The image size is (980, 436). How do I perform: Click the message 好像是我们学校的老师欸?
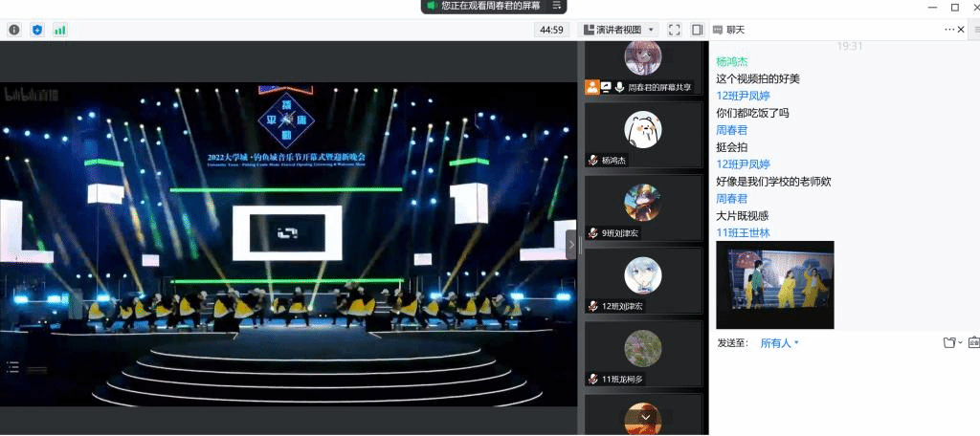773,182
